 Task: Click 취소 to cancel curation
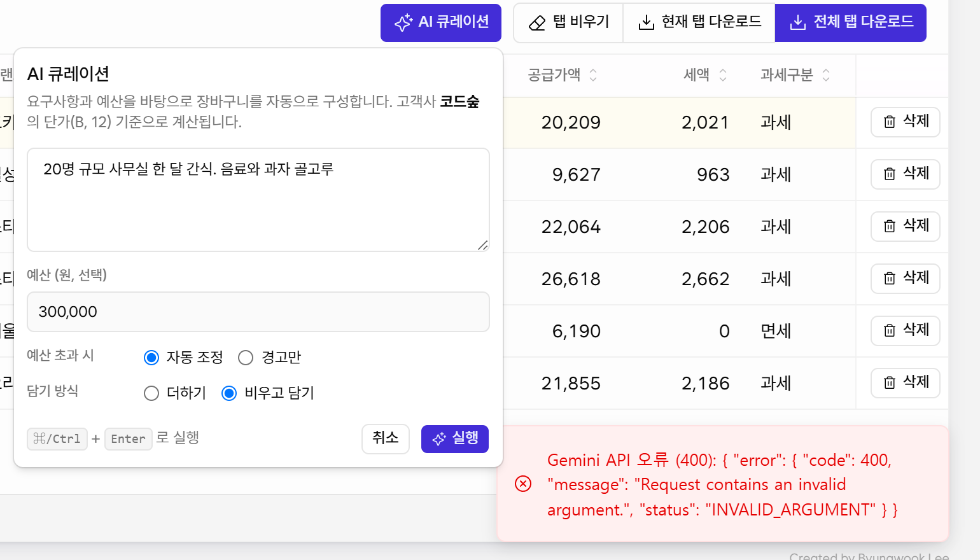coord(386,439)
